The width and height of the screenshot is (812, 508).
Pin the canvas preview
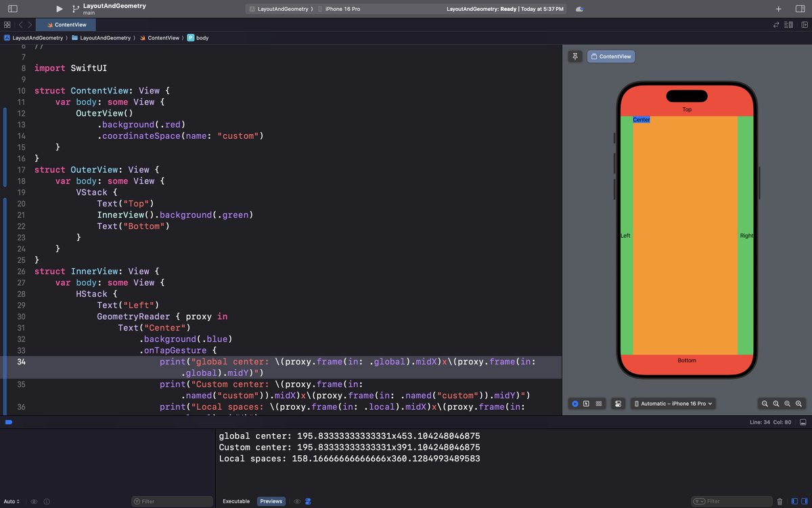(x=575, y=56)
